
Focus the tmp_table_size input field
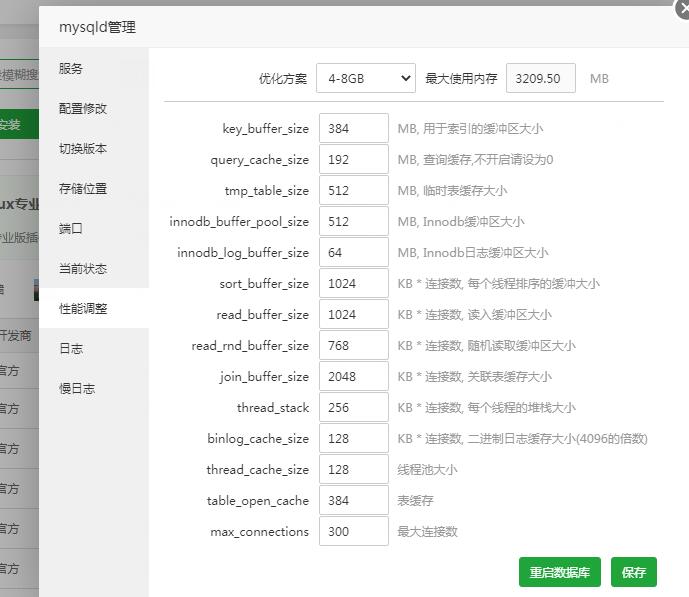coord(354,190)
